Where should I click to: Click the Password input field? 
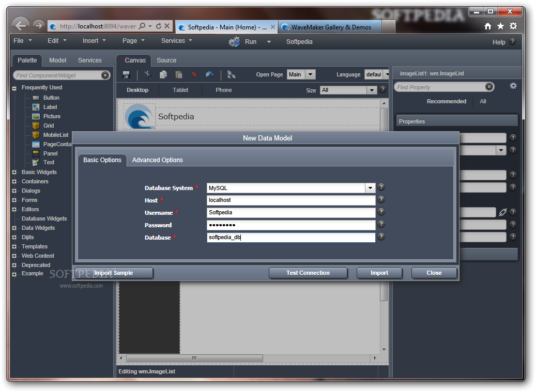291,225
